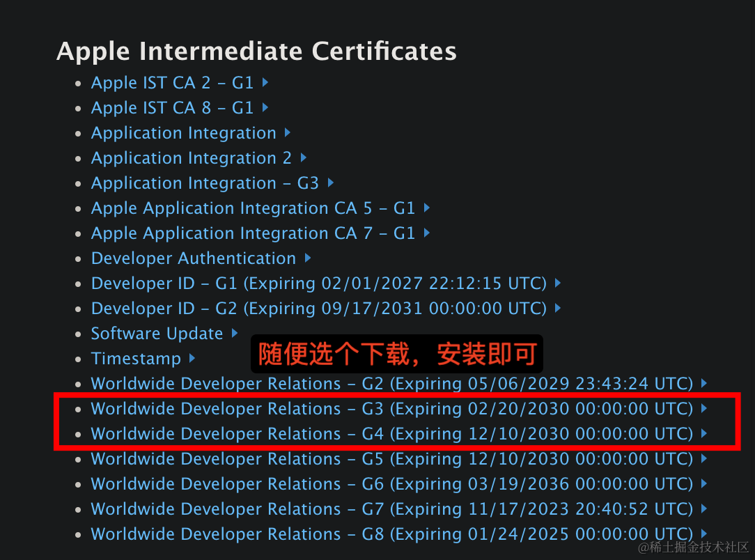Download Developer ID – G2 certificate
The image size is (755, 560).
click(x=319, y=308)
